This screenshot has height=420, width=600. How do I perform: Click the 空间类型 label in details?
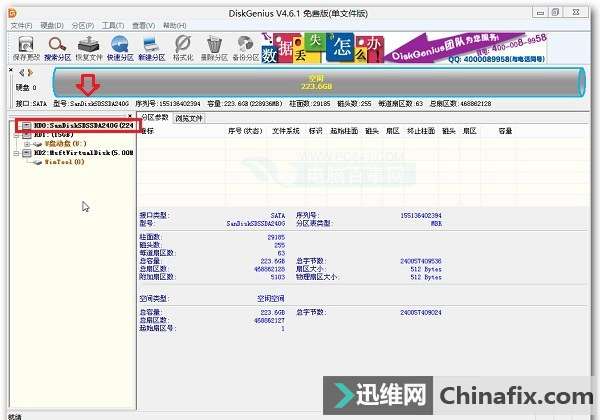pyautogui.click(x=155, y=298)
